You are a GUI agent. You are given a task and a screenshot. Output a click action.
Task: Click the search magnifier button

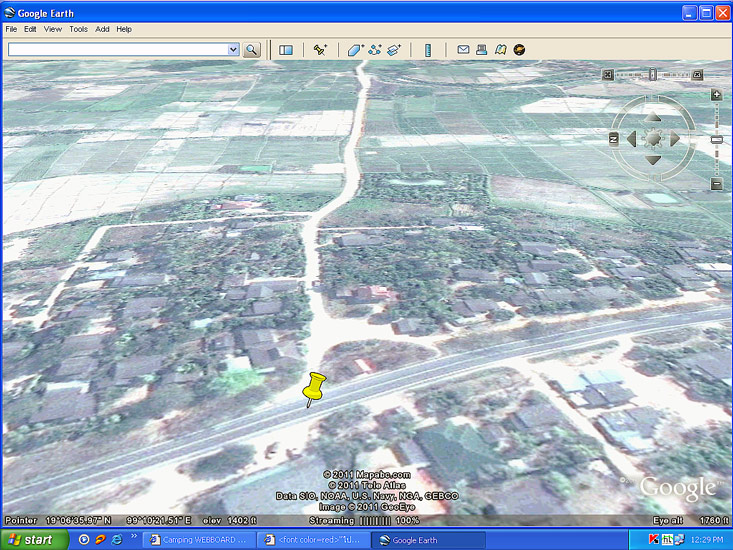coord(251,49)
